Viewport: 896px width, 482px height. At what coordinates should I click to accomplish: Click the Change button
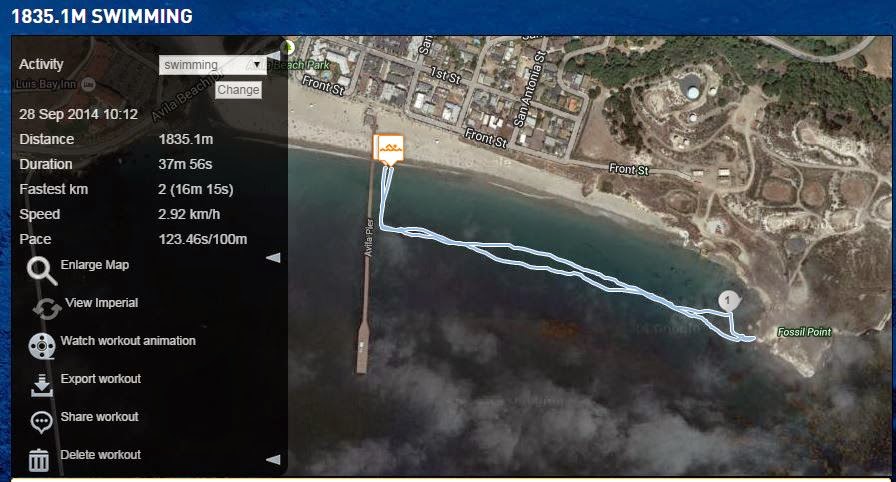point(238,90)
